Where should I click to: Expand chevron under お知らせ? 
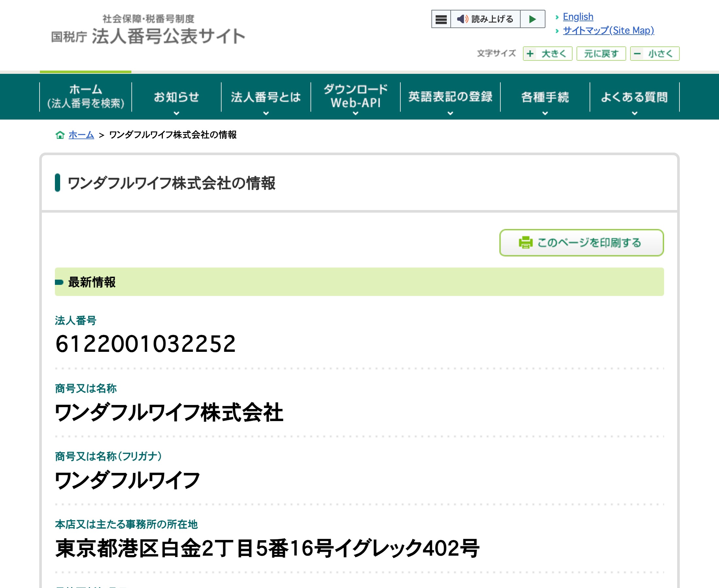tap(176, 113)
